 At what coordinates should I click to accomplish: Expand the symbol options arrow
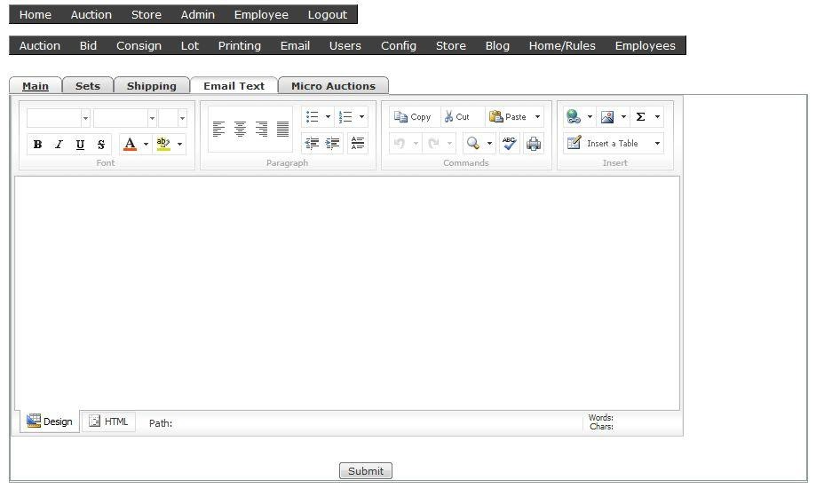point(657,116)
